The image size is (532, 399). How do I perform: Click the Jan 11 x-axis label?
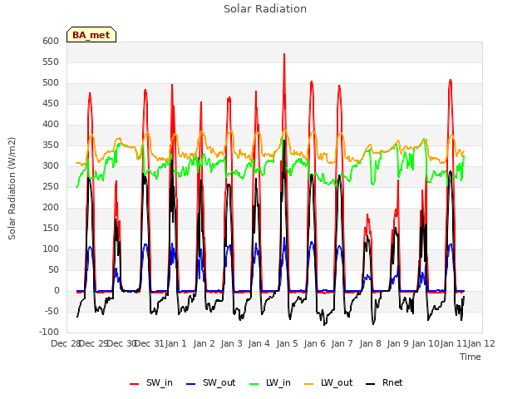tap(453, 343)
